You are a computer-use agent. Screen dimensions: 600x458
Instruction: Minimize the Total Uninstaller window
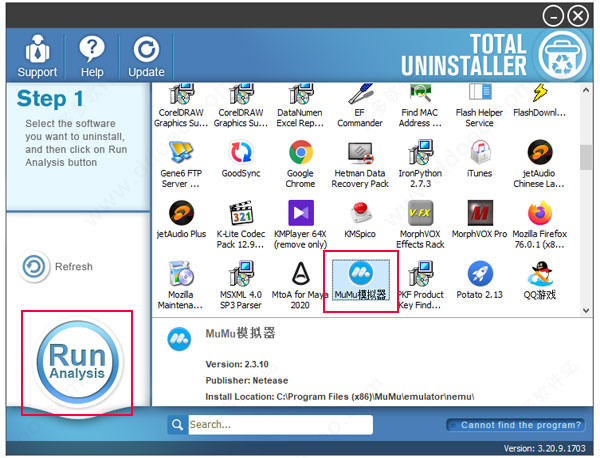(x=553, y=16)
